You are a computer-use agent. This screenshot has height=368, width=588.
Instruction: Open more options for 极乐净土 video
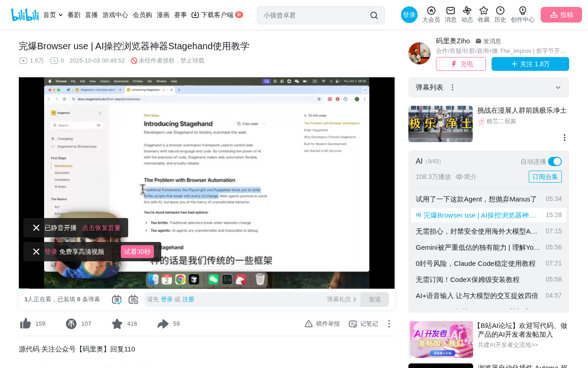tap(565, 138)
